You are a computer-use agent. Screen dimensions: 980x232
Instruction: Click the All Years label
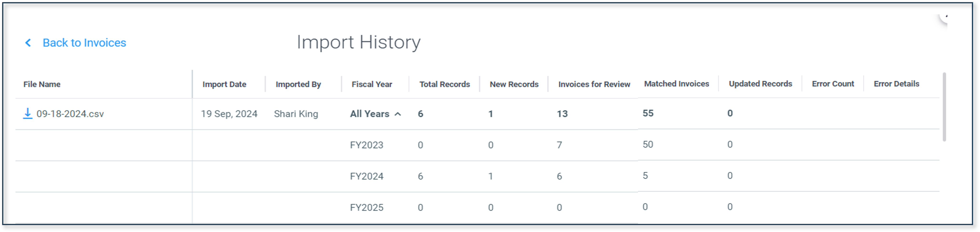point(369,114)
